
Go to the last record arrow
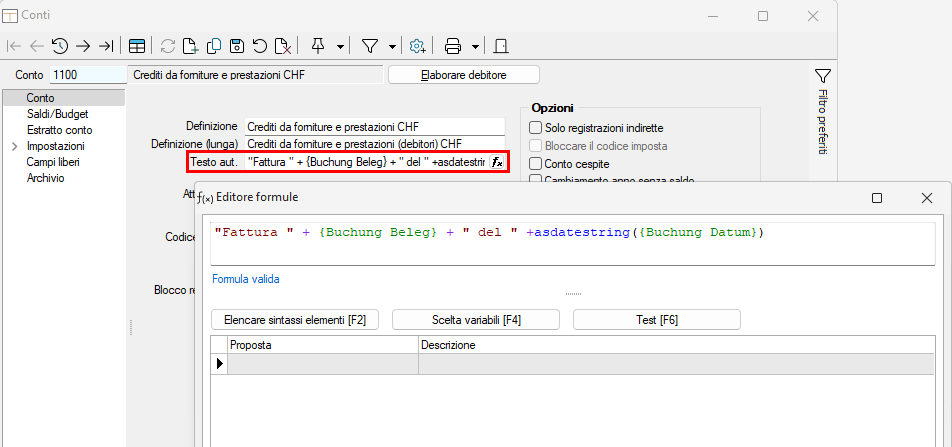[x=106, y=46]
